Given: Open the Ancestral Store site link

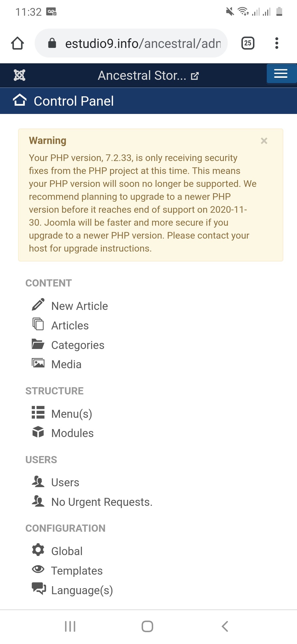Looking at the screenshot, I should pos(148,75).
